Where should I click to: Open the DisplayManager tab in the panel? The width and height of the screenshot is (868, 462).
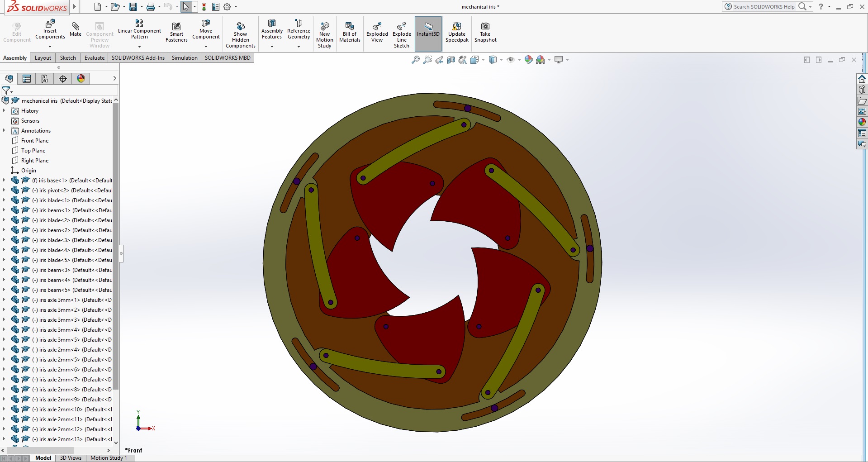click(81, 79)
